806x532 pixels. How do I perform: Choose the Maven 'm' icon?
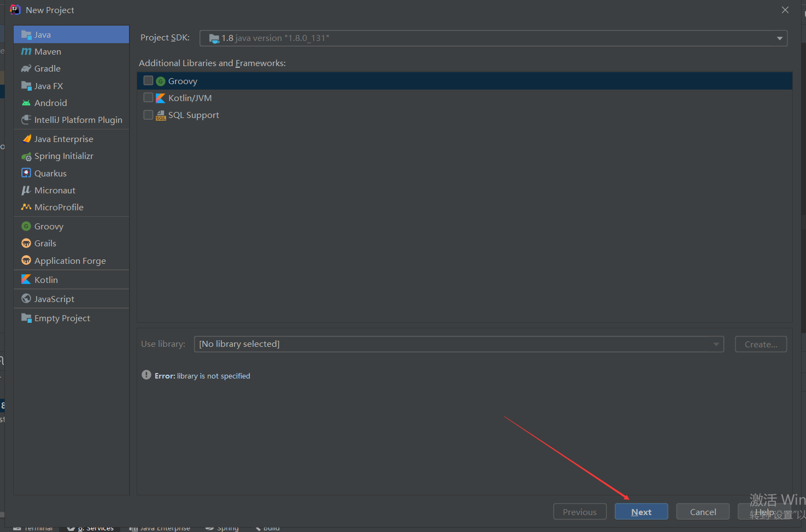(x=26, y=51)
